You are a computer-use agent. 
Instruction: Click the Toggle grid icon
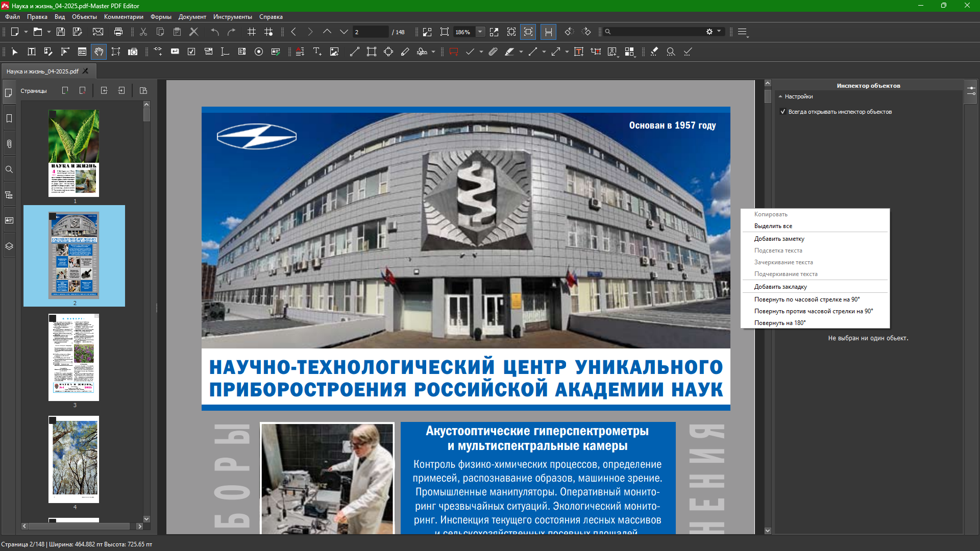pos(252,32)
